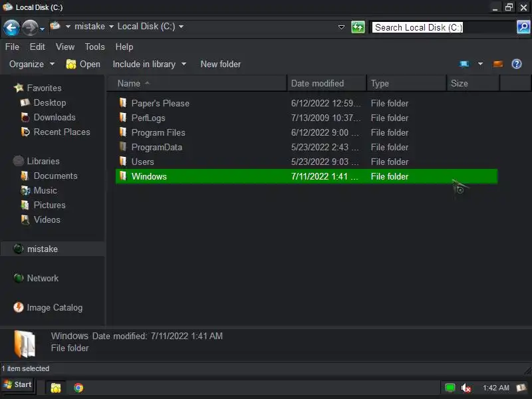Click the Favorites star icon
532x399 pixels.
point(19,88)
